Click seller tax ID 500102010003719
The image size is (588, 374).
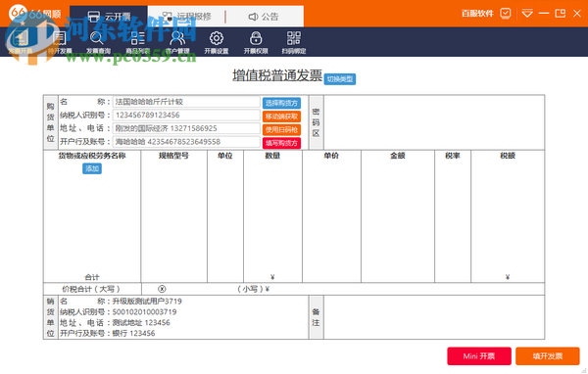tap(144, 311)
